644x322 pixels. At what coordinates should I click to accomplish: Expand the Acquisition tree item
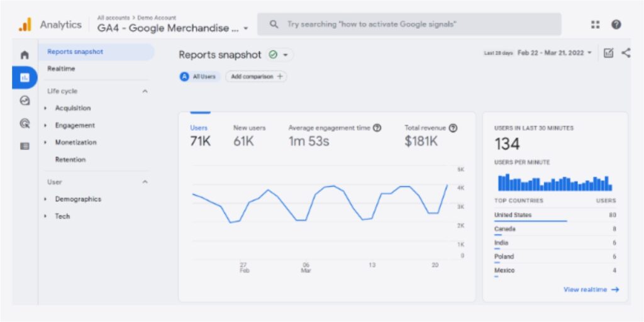[45, 108]
